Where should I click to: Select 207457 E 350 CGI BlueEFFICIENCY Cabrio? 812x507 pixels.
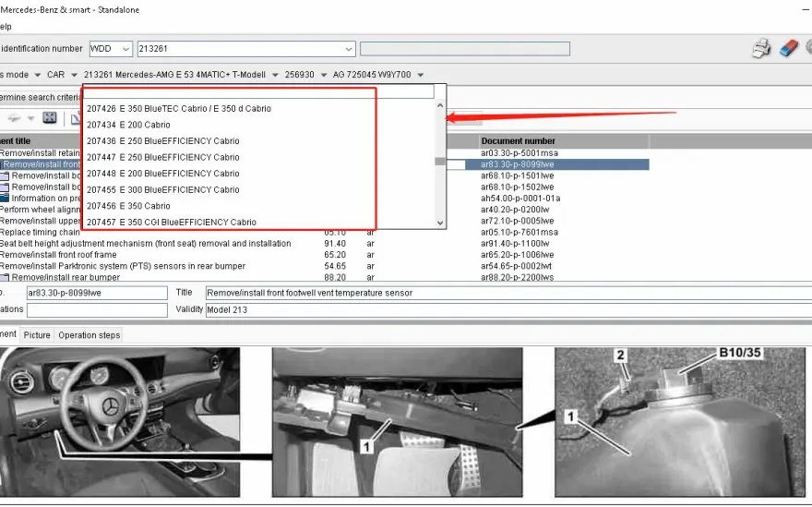pyautogui.click(x=172, y=222)
